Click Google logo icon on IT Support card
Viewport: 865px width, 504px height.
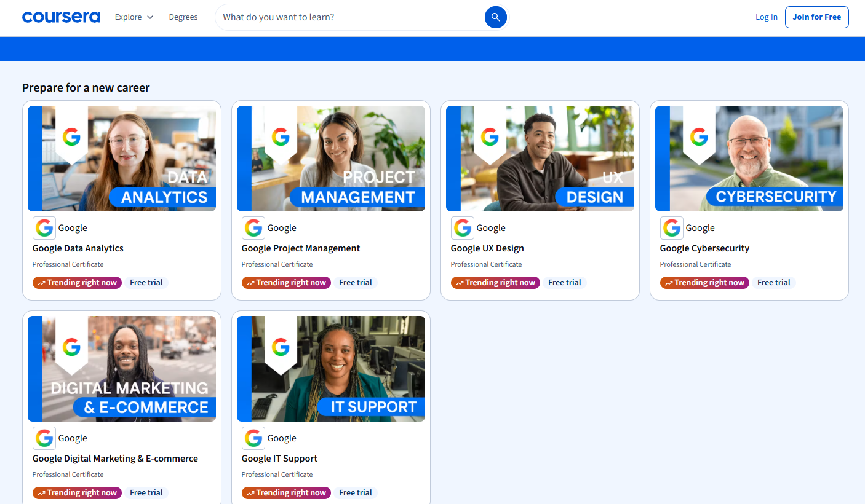click(253, 438)
